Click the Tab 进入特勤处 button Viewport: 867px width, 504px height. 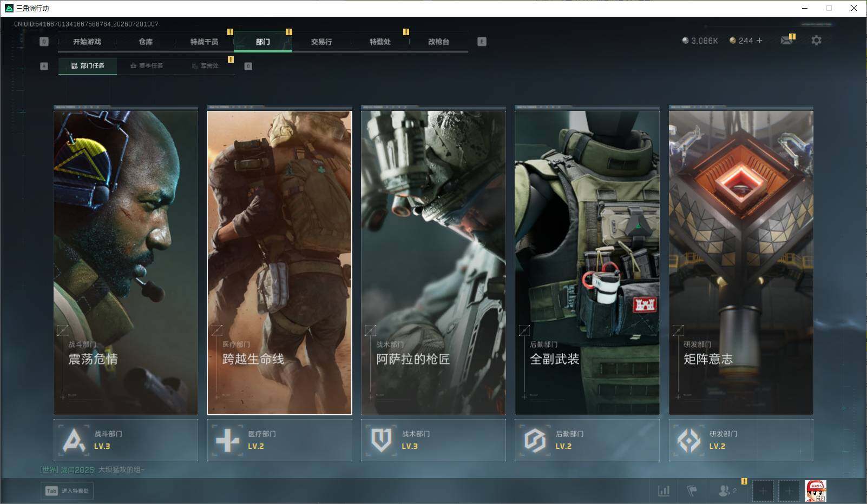click(67, 490)
